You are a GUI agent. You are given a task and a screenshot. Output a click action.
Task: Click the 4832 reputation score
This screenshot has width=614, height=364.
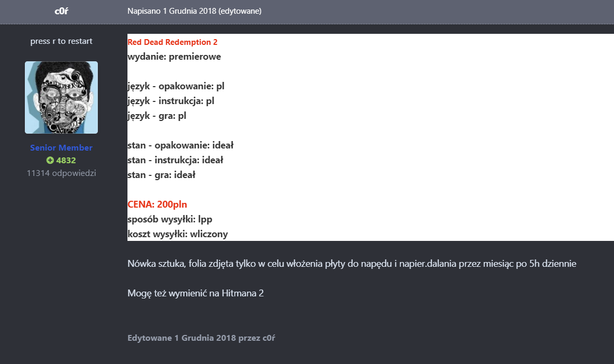[x=66, y=160]
